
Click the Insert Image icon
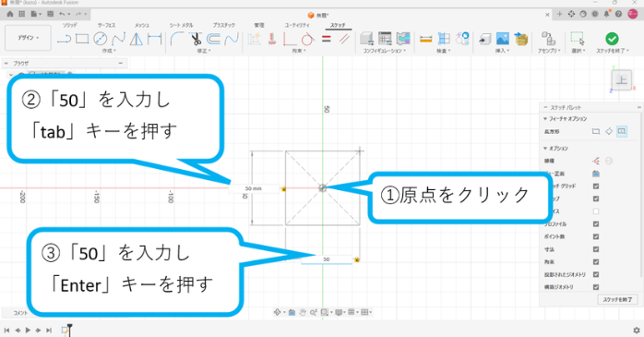(x=503, y=39)
